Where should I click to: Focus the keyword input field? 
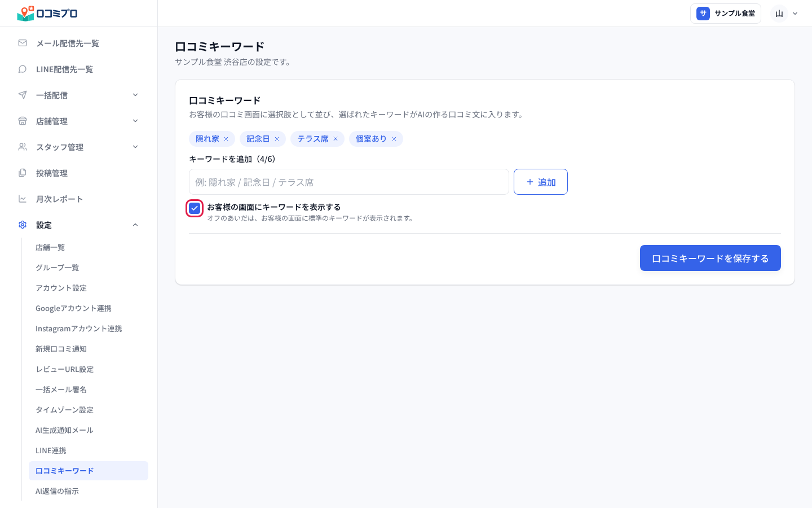click(x=349, y=182)
